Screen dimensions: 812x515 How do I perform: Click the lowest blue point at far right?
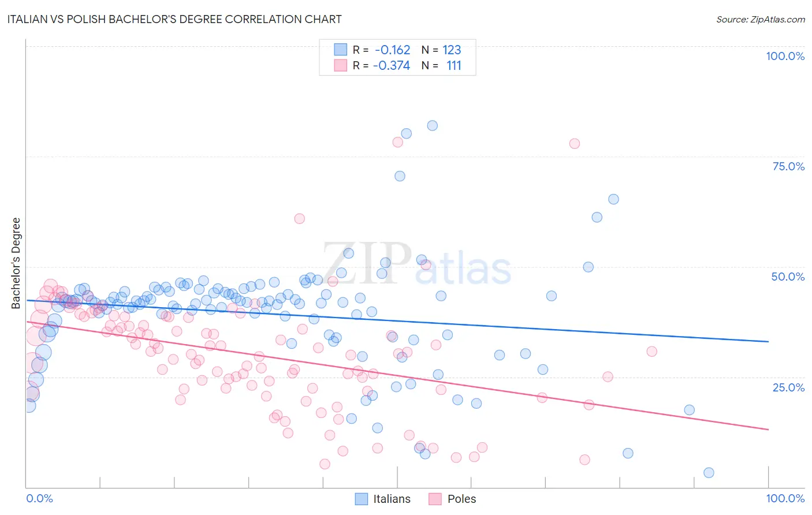tap(709, 473)
